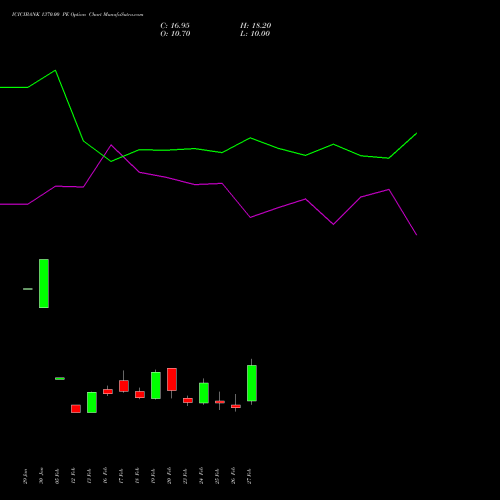The image size is (500, 500).
Task: Select the high value H: 18.20
Action: click(x=256, y=26)
